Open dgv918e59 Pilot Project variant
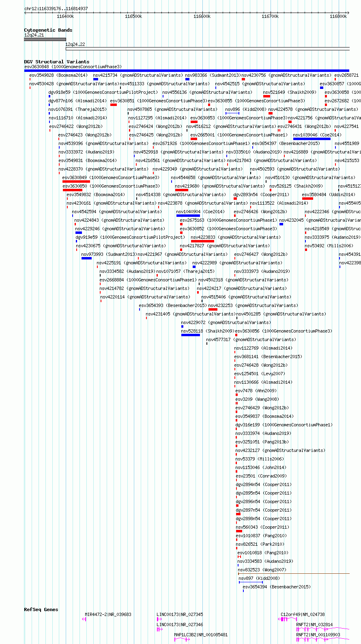361x644 pixels. [x=103, y=92]
